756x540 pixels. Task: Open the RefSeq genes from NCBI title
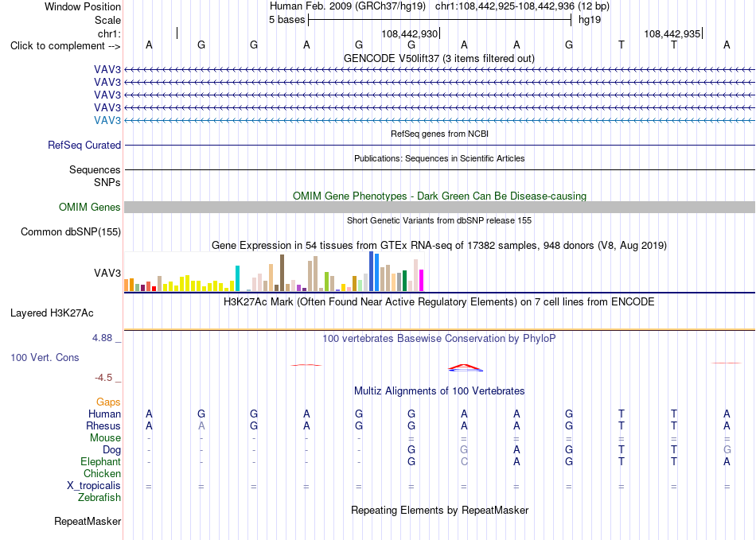coord(439,134)
